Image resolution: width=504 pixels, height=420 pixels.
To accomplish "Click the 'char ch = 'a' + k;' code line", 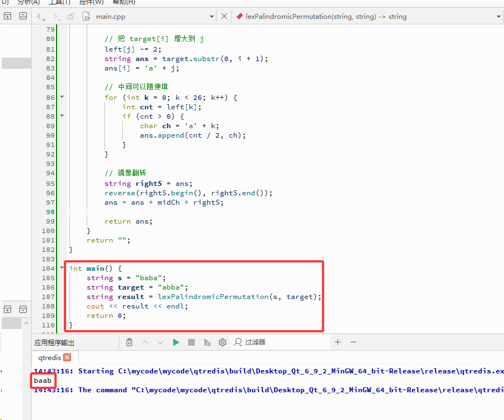I will (x=179, y=126).
